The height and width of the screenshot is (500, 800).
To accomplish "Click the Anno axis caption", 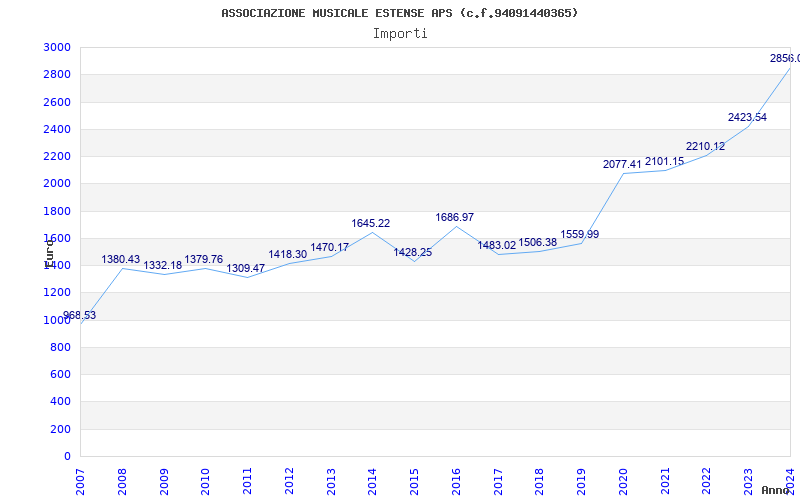I will click(x=776, y=490).
